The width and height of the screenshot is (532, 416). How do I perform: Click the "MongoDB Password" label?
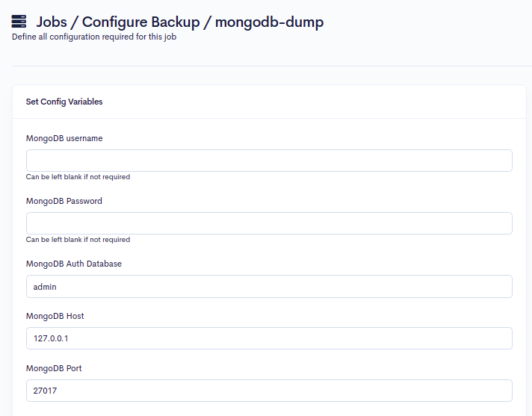64,201
